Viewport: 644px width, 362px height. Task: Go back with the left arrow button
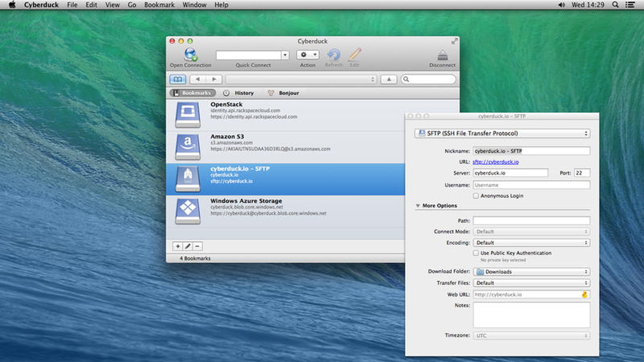tap(198, 79)
